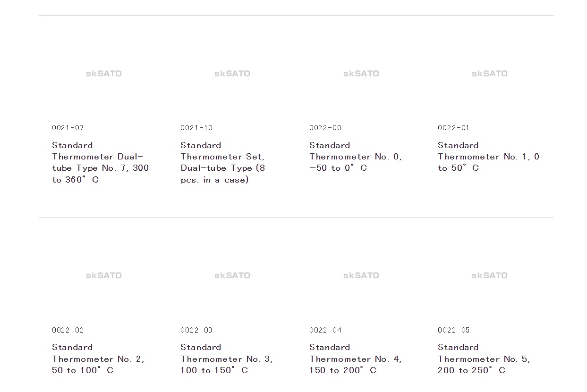Open skSATO thumbnail for product 0022-04
The height and width of the screenshot is (392, 587).
tap(361, 275)
